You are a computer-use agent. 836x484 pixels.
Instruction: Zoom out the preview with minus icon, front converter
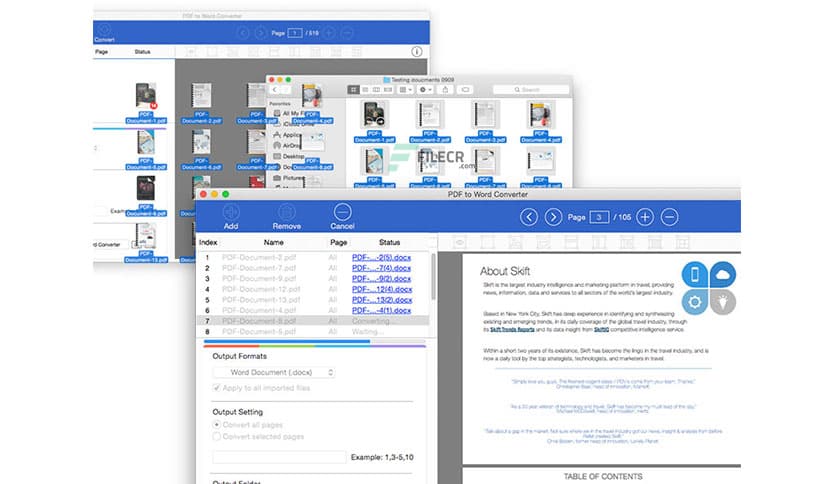tap(670, 217)
